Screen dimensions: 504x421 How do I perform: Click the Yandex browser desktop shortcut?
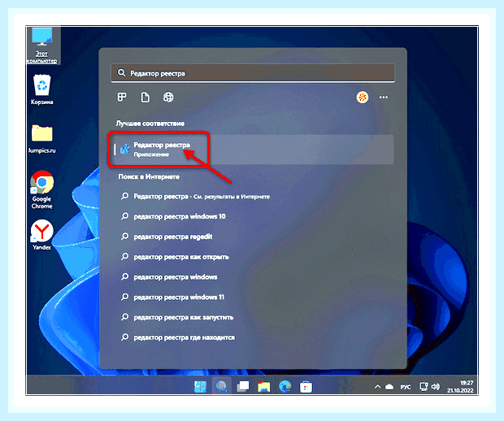pyautogui.click(x=42, y=235)
